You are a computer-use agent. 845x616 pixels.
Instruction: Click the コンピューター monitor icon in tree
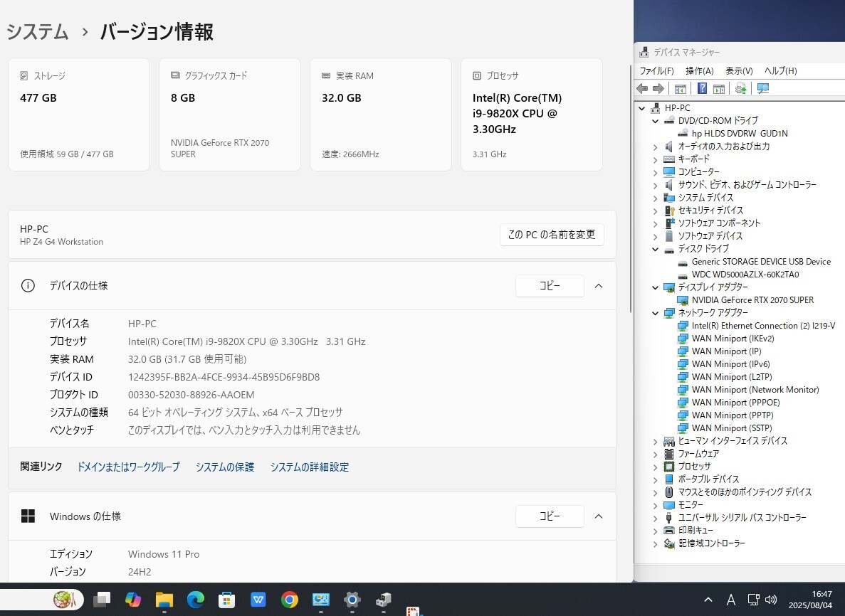668,172
